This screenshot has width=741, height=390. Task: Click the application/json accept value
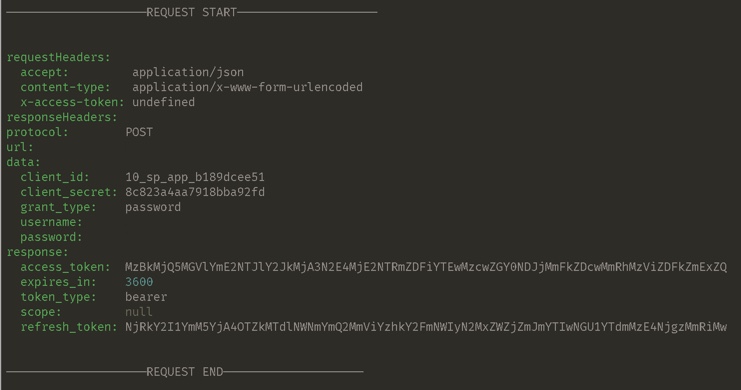click(188, 72)
